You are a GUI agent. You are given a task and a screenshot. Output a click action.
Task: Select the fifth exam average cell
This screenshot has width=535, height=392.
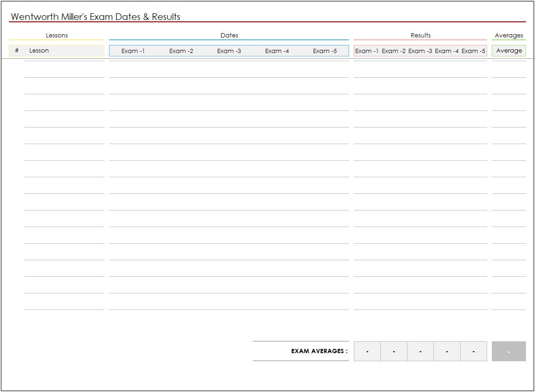click(x=474, y=351)
